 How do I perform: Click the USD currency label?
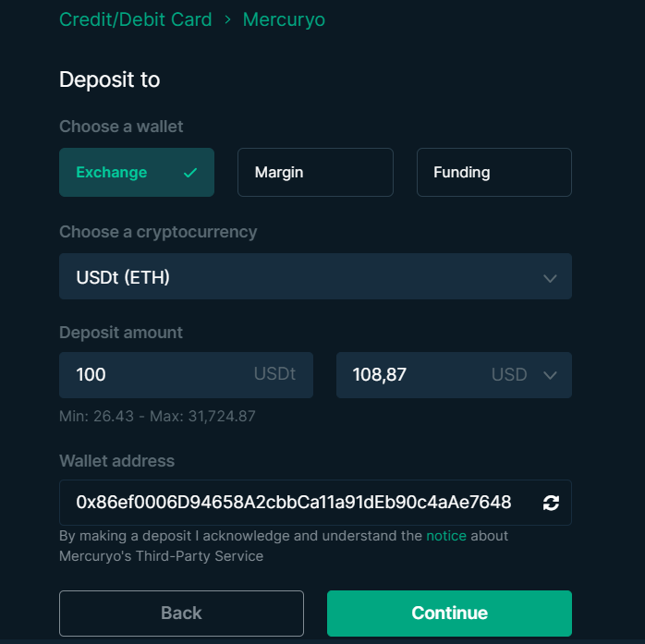(509, 374)
